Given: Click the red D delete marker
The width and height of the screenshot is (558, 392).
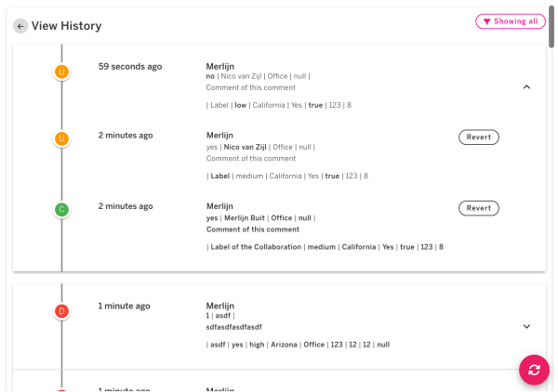Looking at the screenshot, I should coord(61,311).
